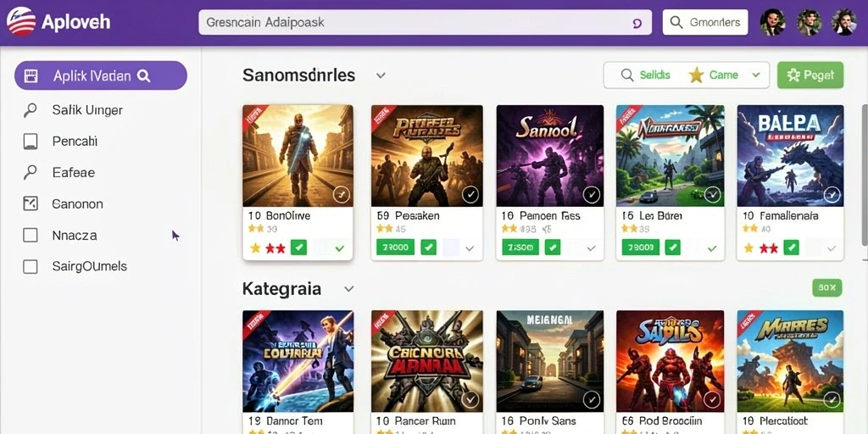Click the Ganonon sidebar icon
The image size is (868, 434).
coord(30,203)
